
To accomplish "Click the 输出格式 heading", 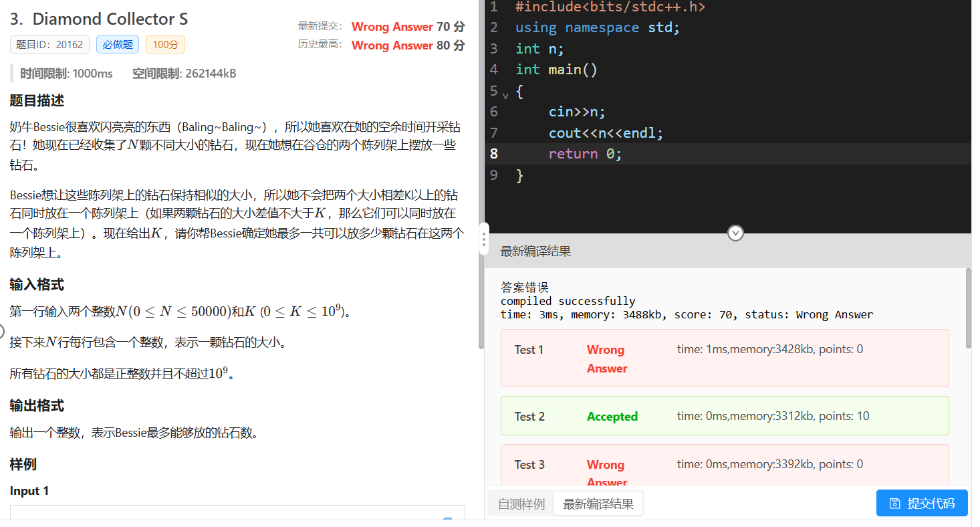I will [37, 405].
